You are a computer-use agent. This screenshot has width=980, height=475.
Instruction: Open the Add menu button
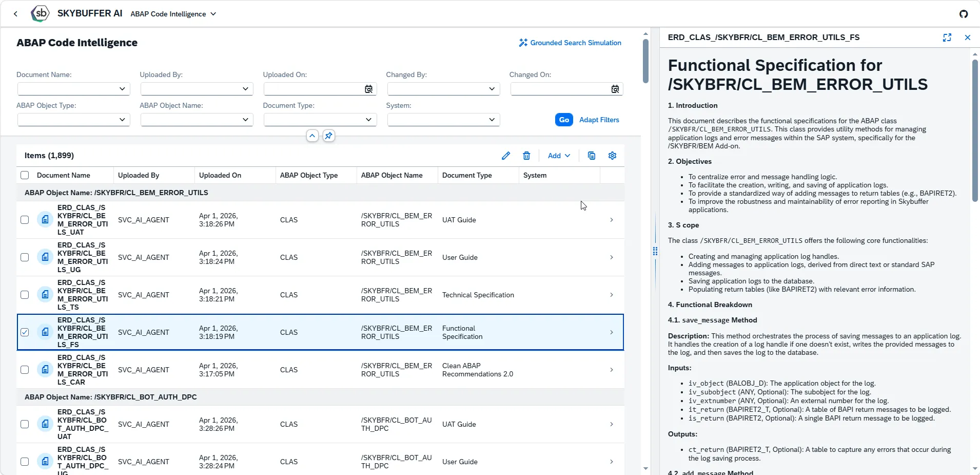(559, 156)
